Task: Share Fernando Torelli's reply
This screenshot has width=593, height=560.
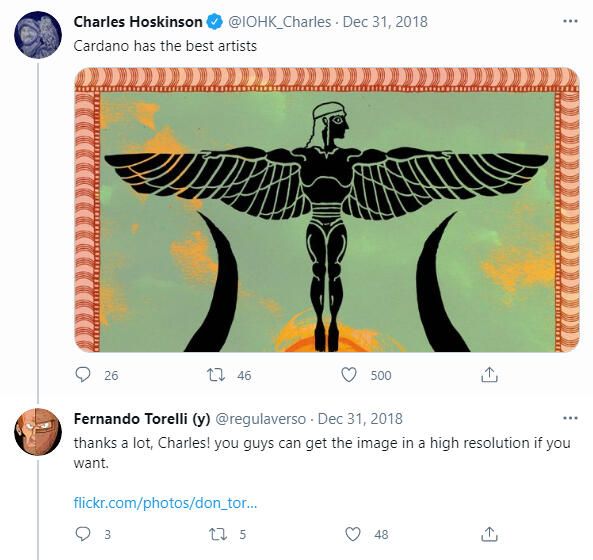Action: coord(489,534)
